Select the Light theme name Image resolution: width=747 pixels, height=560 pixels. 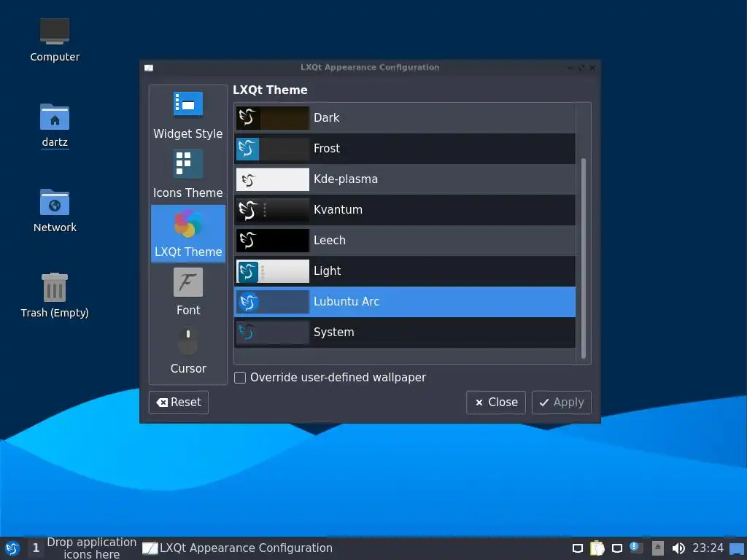pos(327,271)
